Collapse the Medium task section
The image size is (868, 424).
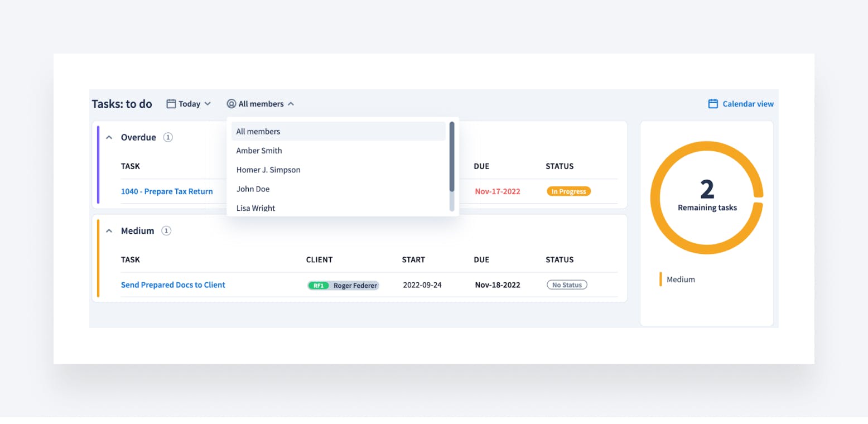point(109,231)
